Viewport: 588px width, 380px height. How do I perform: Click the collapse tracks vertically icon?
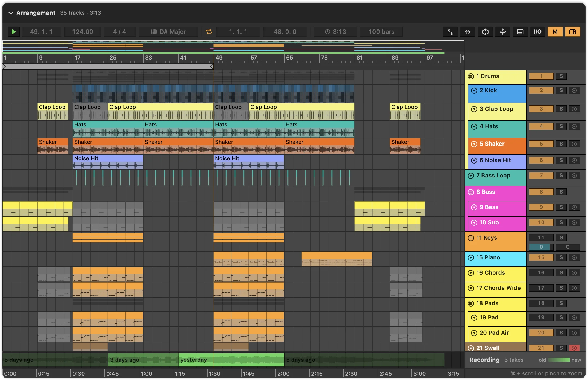[502, 32]
